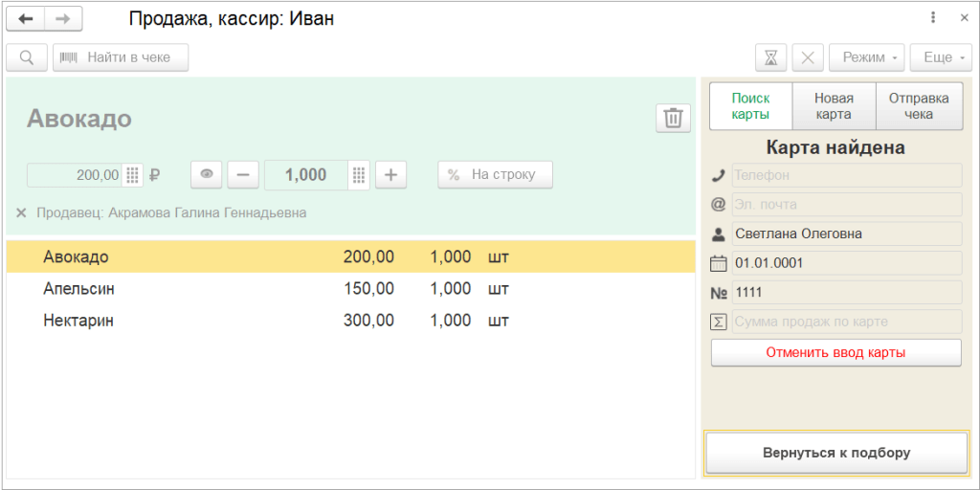Expand the Еще dropdown menu
Viewport: 980px width, 490px height.
[x=942, y=57]
